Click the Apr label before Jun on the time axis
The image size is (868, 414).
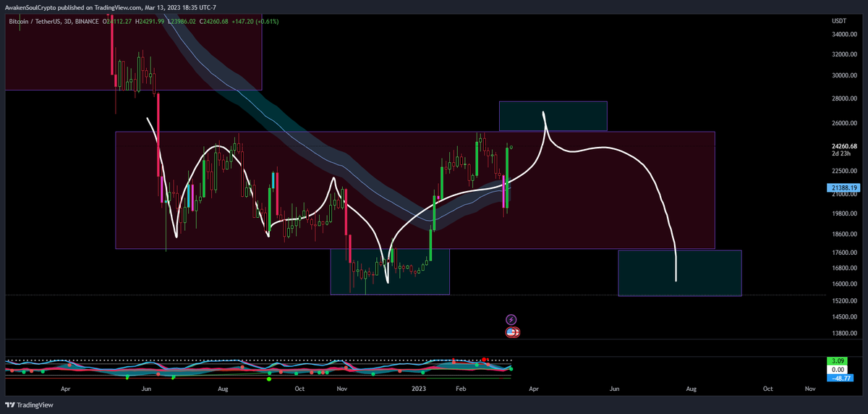coord(67,389)
